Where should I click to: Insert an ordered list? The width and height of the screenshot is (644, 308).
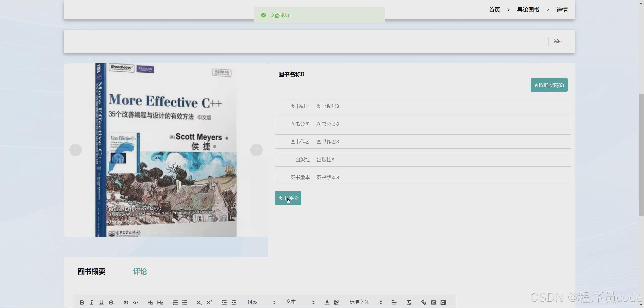(175, 302)
